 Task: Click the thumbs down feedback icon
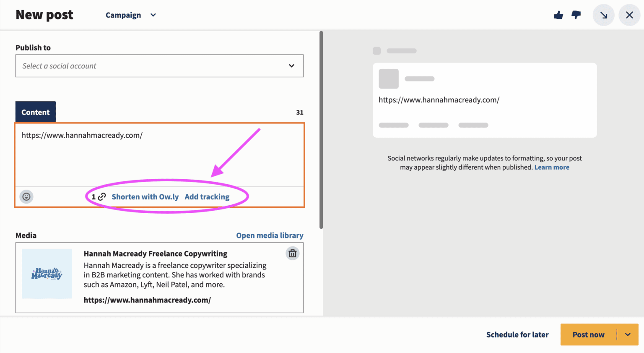pyautogui.click(x=576, y=15)
